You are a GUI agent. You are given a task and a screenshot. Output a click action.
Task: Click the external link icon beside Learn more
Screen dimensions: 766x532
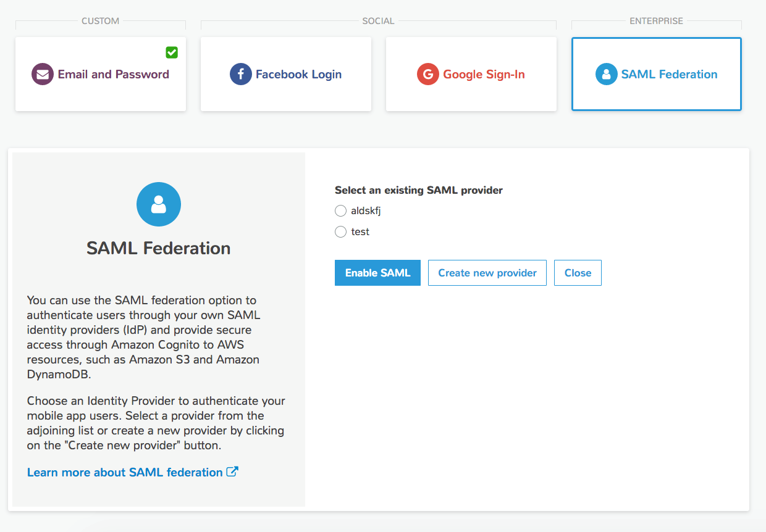[232, 472]
